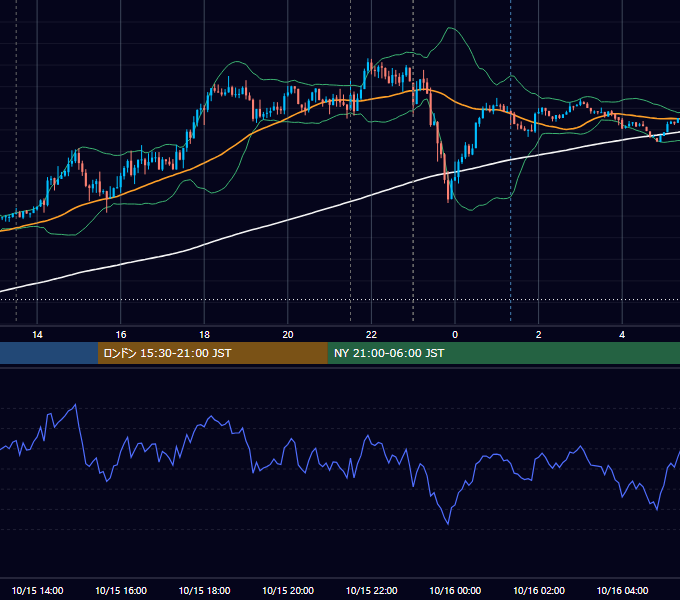Click the time axis label 14
The image size is (680, 600).
click(x=37, y=335)
